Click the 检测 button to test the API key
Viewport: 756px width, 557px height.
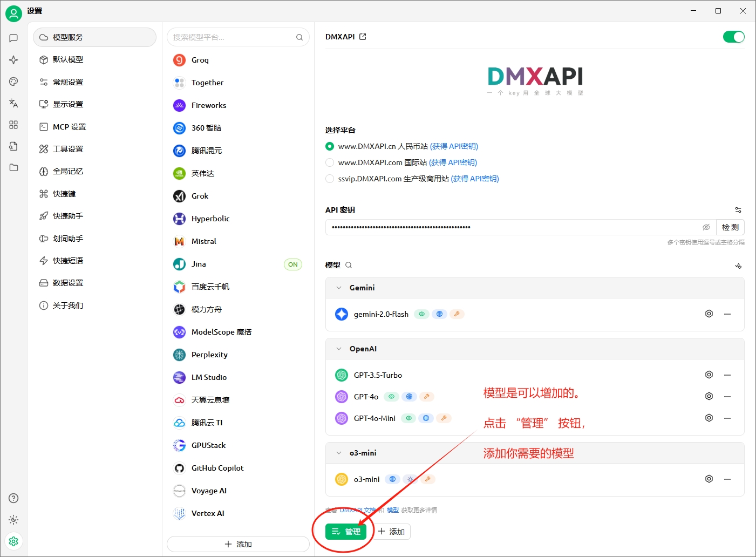coord(730,227)
